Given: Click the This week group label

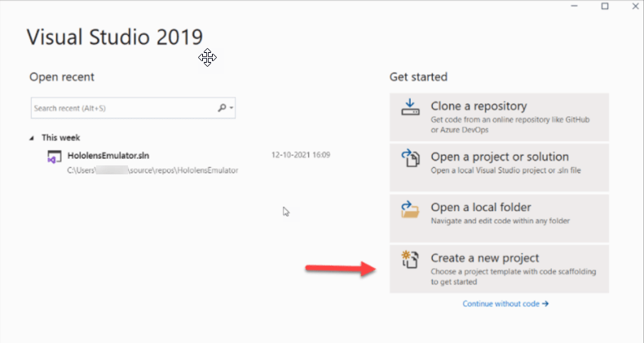Looking at the screenshot, I should tap(61, 138).
